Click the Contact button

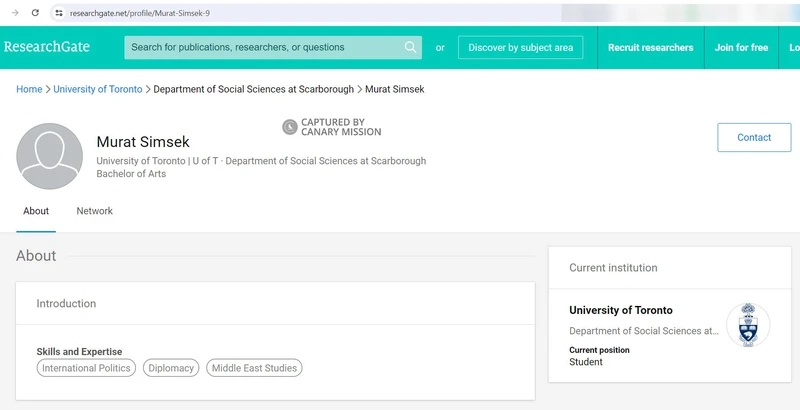pyautogui.click(x=754, y=137)
